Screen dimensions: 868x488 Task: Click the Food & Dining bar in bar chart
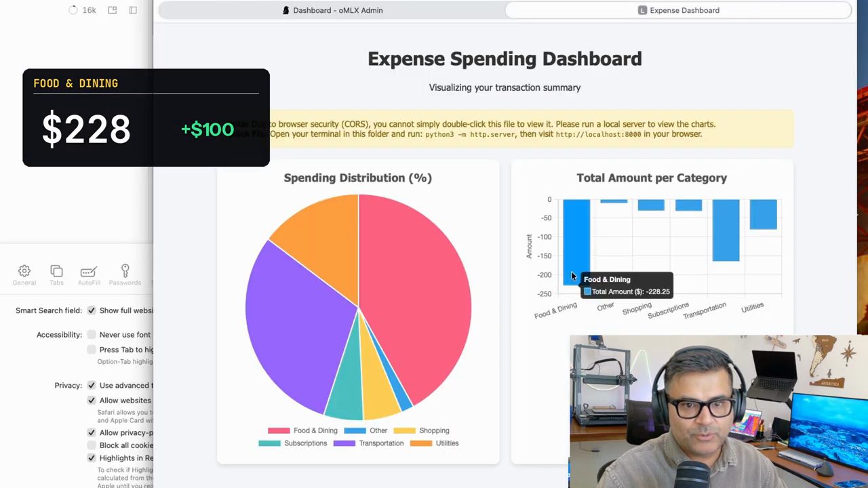coord(576,241)
